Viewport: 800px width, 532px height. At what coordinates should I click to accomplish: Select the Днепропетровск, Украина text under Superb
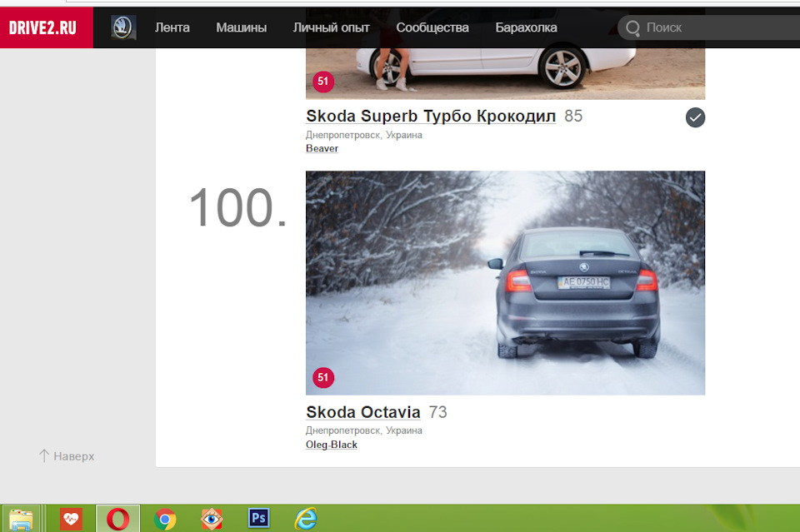(x=364, y=135)
